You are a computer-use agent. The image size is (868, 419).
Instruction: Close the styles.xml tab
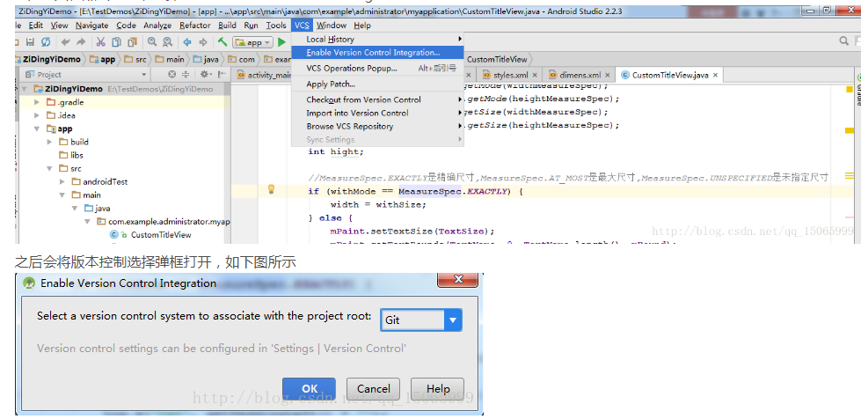pyautogui.click(x=534, y=76)
